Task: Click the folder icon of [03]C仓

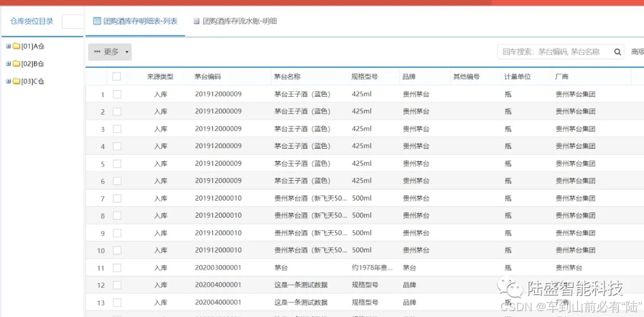Action: tap(17, 81)
